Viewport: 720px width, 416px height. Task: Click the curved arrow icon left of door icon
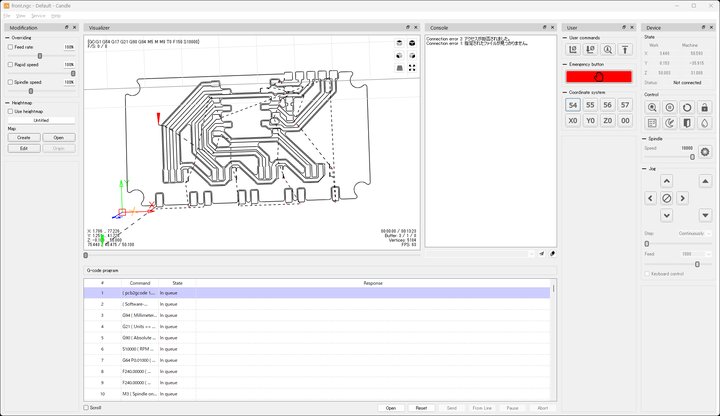pos(669,123)
